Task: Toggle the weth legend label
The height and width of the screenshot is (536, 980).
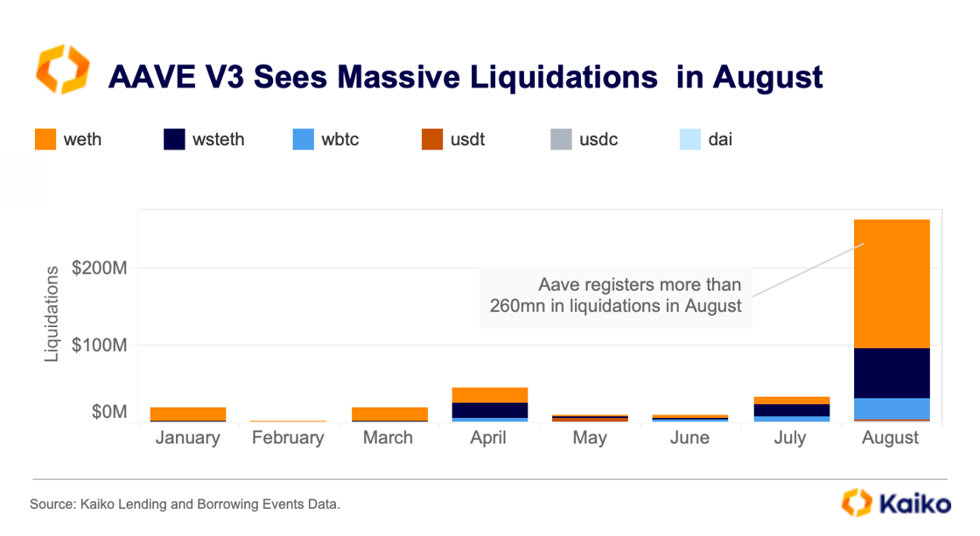Action: pos(82,139)
